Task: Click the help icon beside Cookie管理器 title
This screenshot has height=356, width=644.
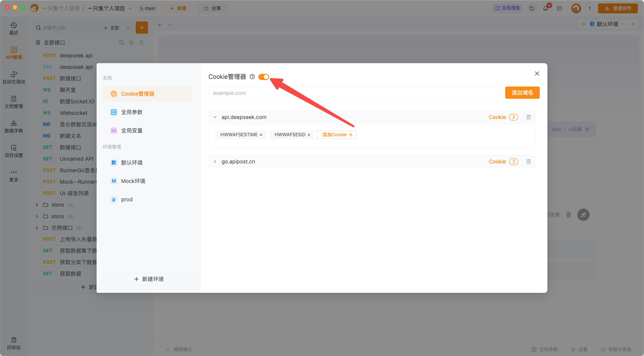Action: click(x=252, y=77)
